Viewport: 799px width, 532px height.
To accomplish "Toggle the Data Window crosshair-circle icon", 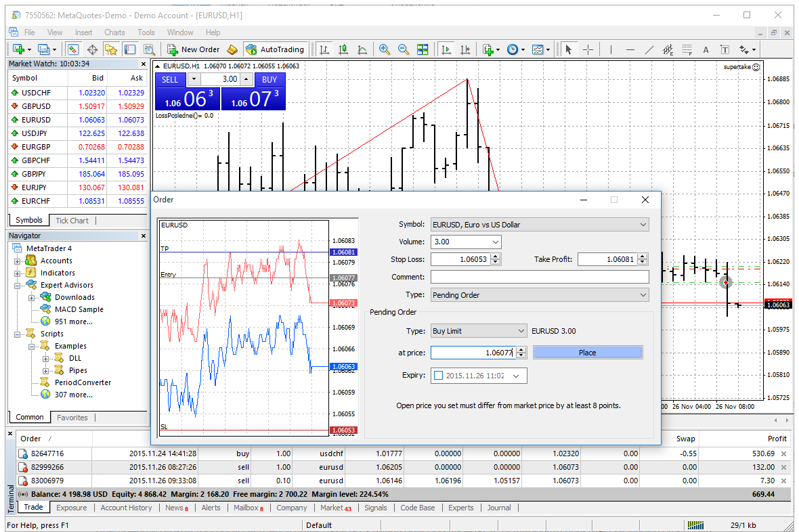I will point(92,49).
